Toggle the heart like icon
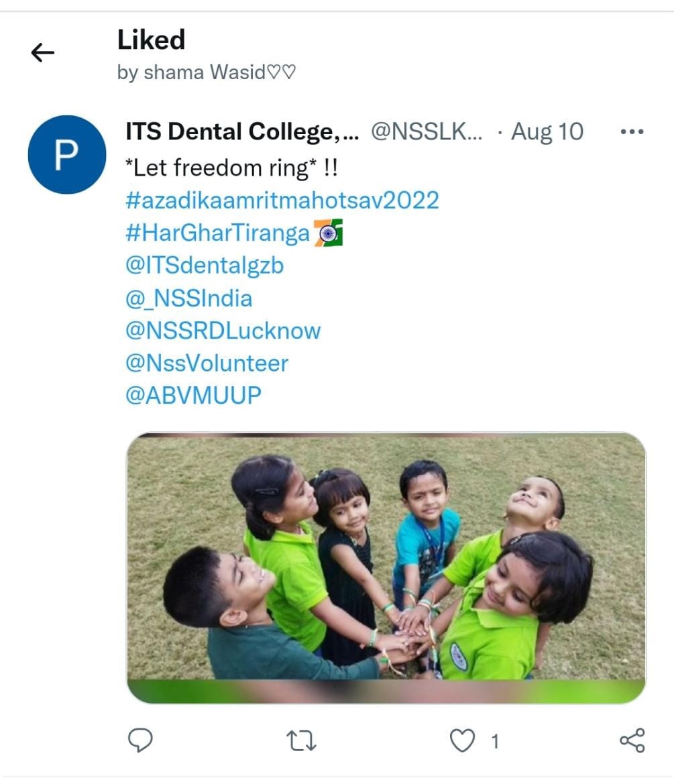Image resolution: width=674 pixels, height=784 pixels. (x=461, y=740)
